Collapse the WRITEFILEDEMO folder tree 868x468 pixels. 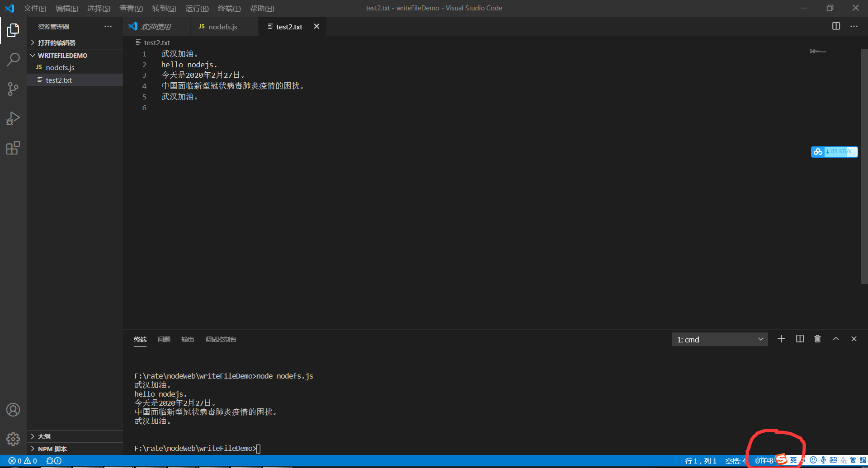point(32,55)
